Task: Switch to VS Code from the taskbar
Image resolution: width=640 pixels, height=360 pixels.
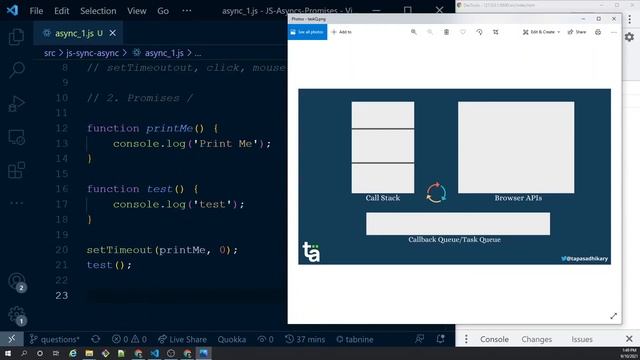Action: pos(154,353)
